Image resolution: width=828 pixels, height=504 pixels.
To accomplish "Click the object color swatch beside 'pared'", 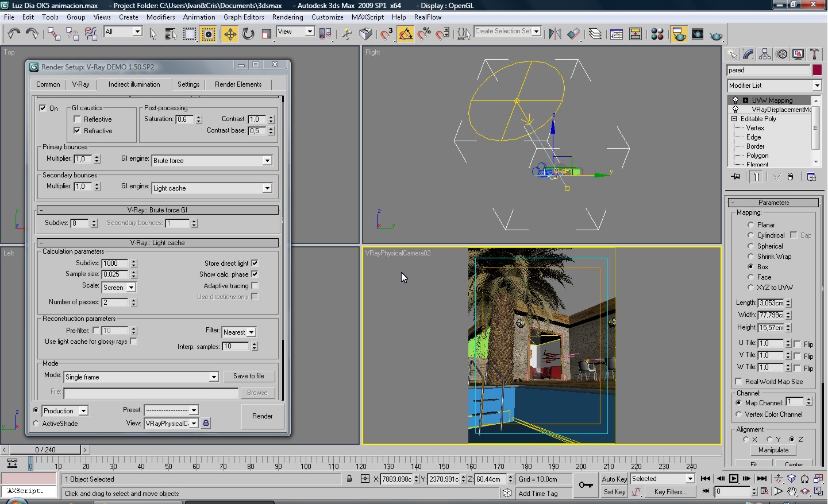I will point(817,70).
